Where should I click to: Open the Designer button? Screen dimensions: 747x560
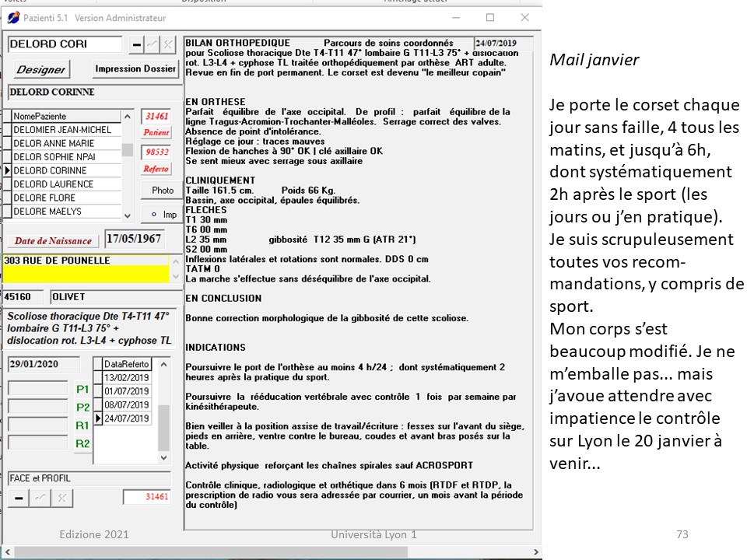coord(41,69)
